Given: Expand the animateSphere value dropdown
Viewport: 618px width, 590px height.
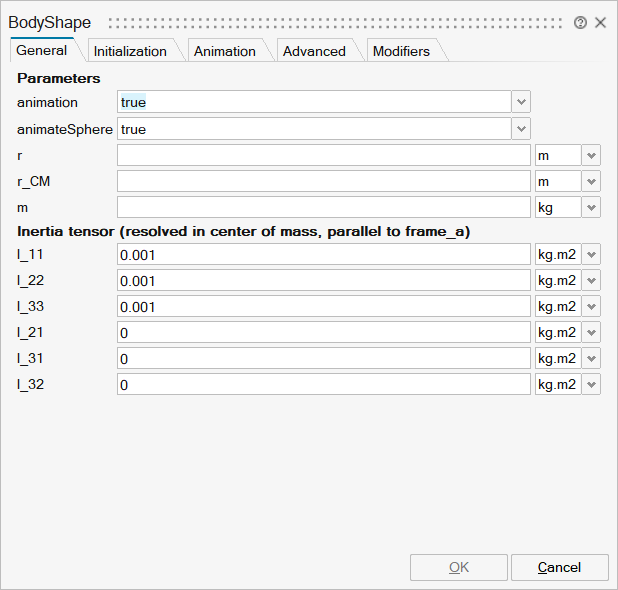Looking at the screenshot, I should 521,129.
